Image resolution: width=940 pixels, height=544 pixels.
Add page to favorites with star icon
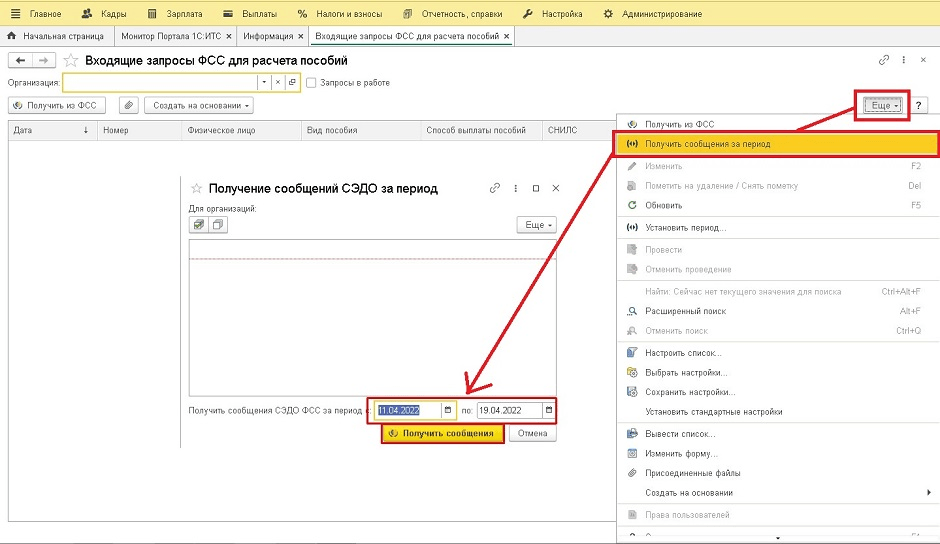point(70,61)
